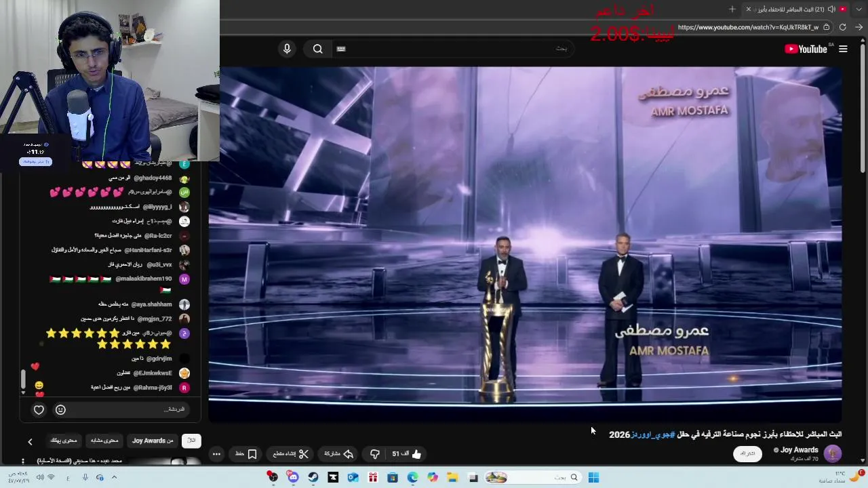Open the Joy Awards channel avatar
This screenshot has width=868, height=488.
tap(832, 453)
